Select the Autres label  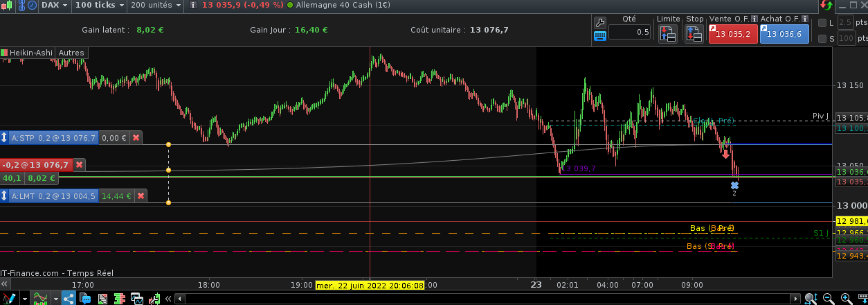point(71,53)
